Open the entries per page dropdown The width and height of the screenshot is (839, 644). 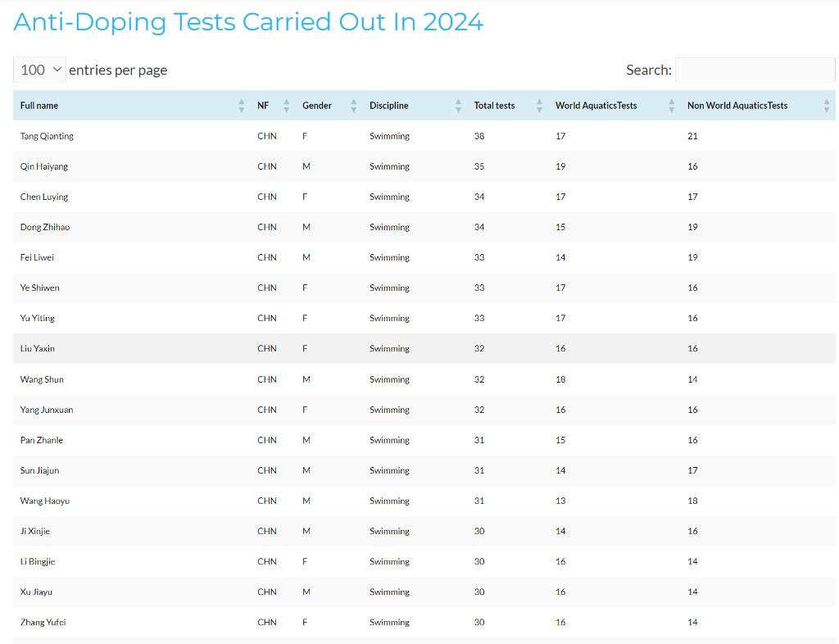39,70
